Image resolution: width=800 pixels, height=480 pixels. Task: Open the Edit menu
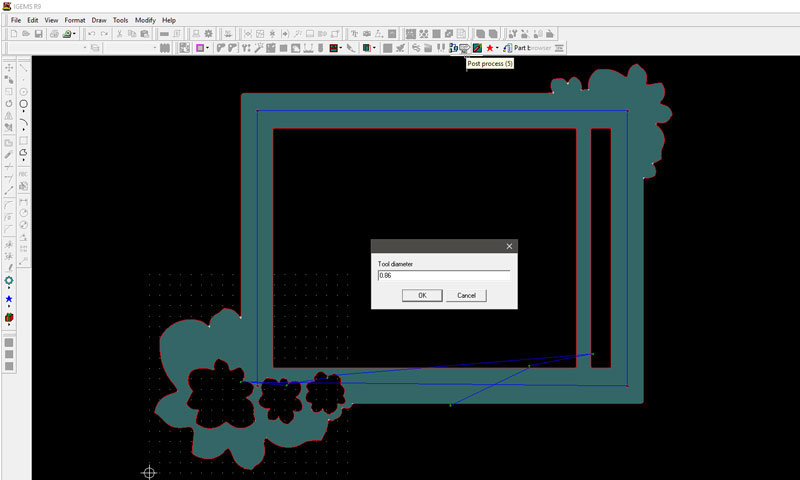33,20
